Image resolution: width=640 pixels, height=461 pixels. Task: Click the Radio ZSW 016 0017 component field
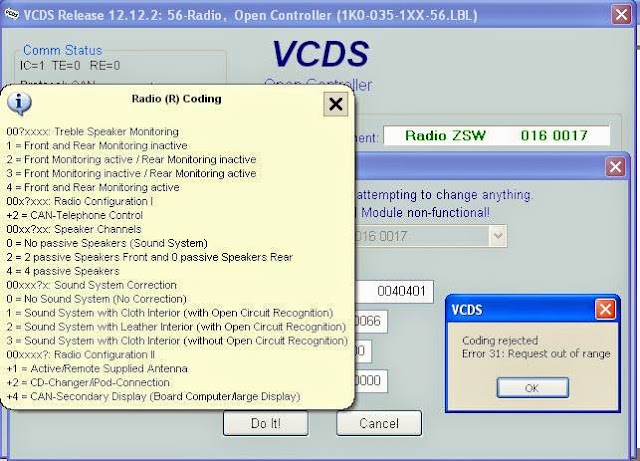click(x=497, y=136)
